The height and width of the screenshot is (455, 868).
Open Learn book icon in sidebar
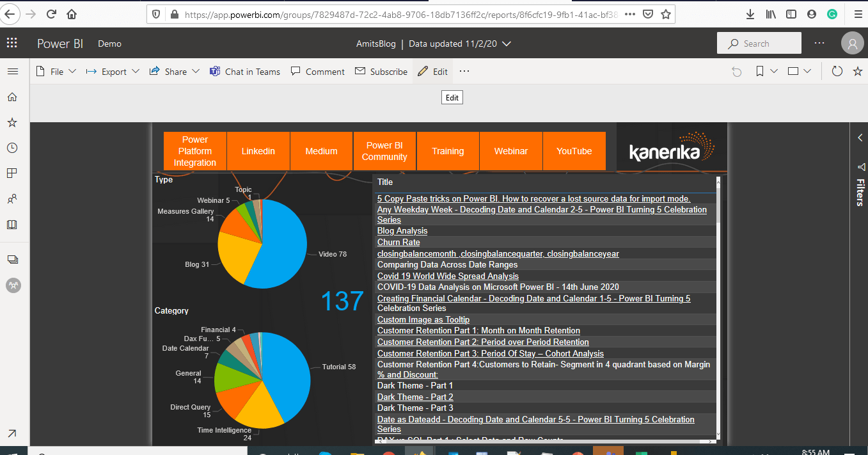pos(12,225)
